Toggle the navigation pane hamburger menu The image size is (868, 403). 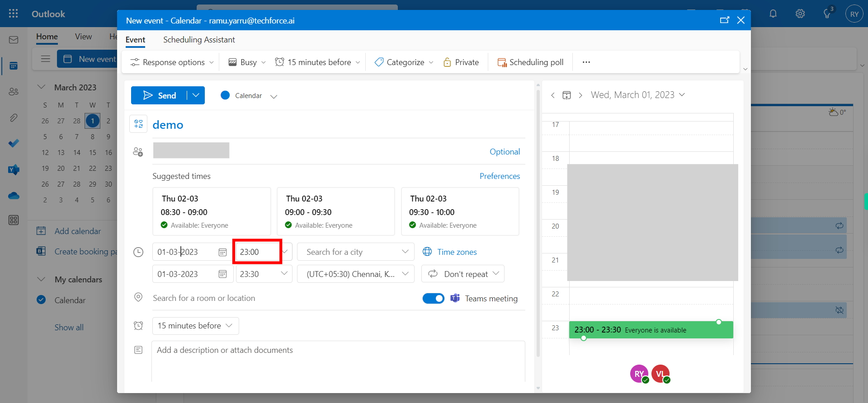pos(45,59)
